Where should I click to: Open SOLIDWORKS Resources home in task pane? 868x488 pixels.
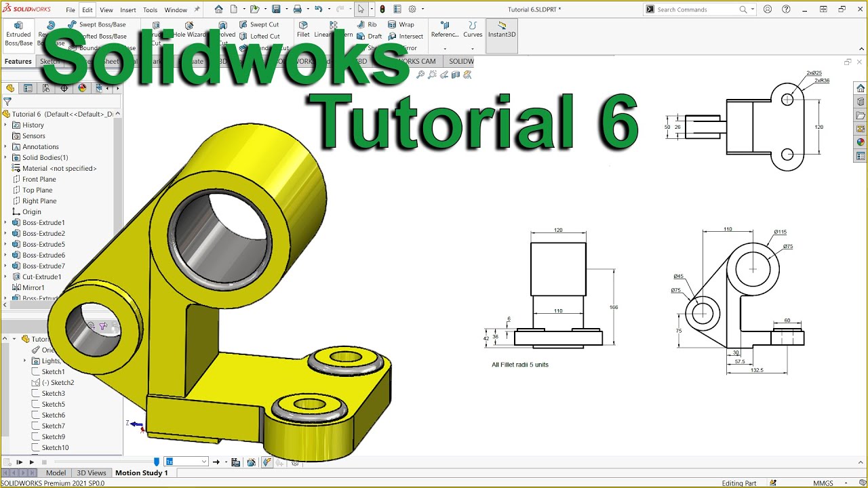pyautogui.click(x=861, y=88)
